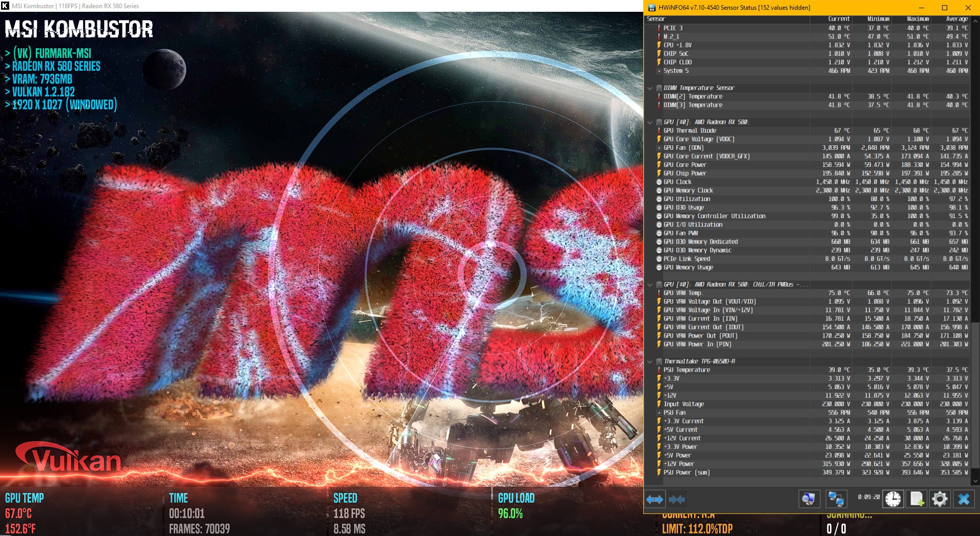This screenshot has width=980, height=536.
Task: Select the GPU Core Power row label
Action: pos(685,165)
